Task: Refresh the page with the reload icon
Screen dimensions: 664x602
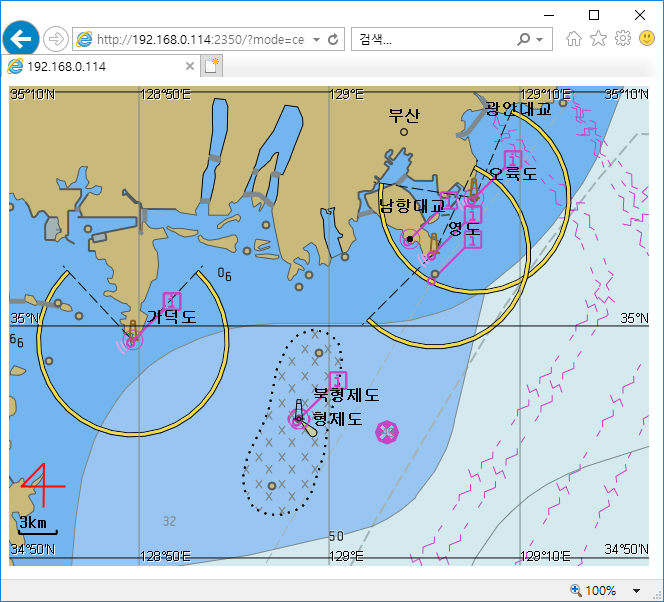Action: [333, 40]
